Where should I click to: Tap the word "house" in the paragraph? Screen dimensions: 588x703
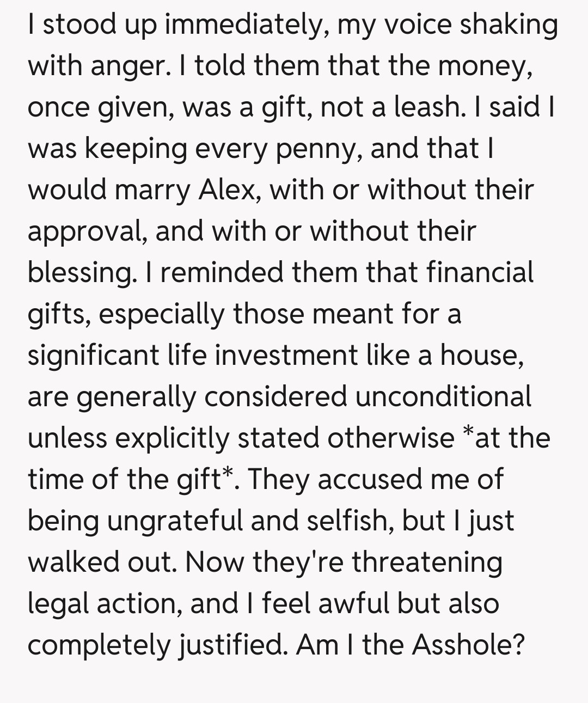coord(481,356)
